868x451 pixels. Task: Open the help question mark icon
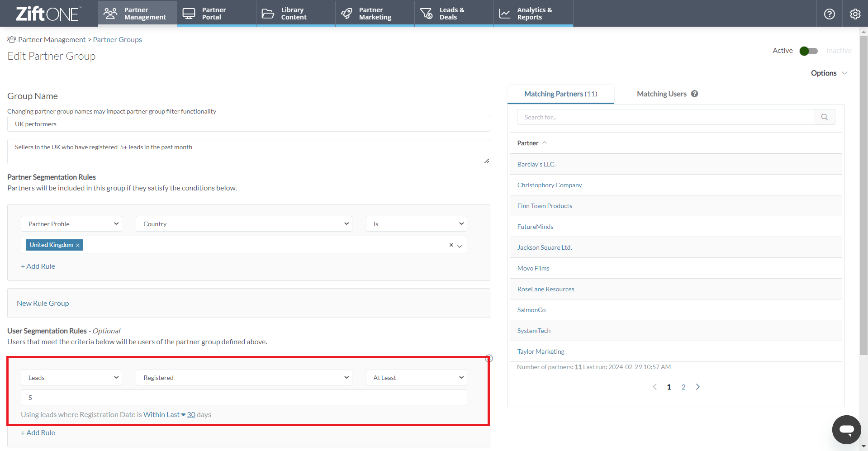coord(829,14)
